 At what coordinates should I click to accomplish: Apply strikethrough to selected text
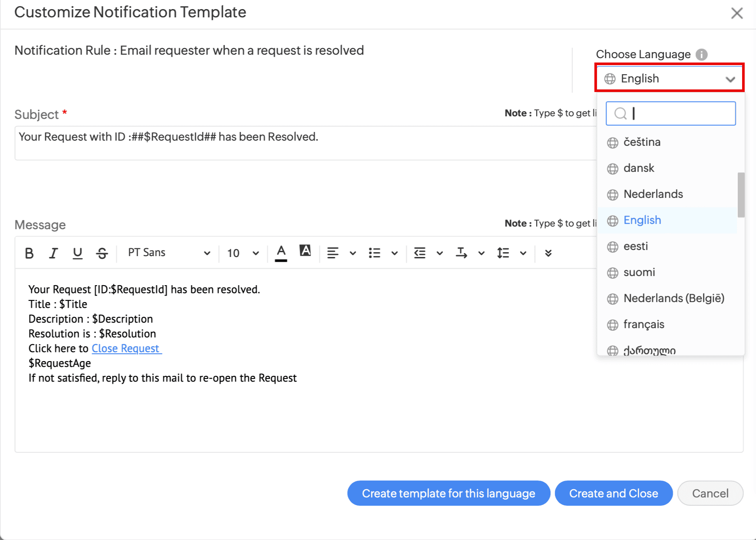[102, 253]
